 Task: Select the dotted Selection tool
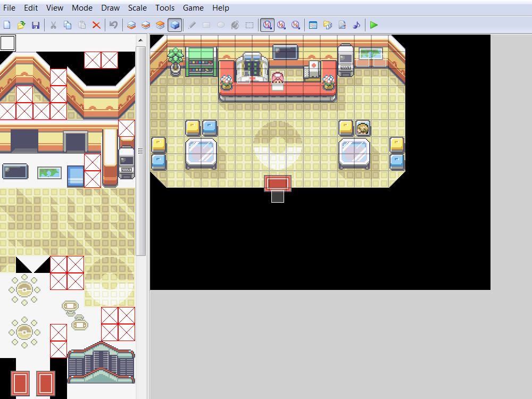tap(250, 25)
